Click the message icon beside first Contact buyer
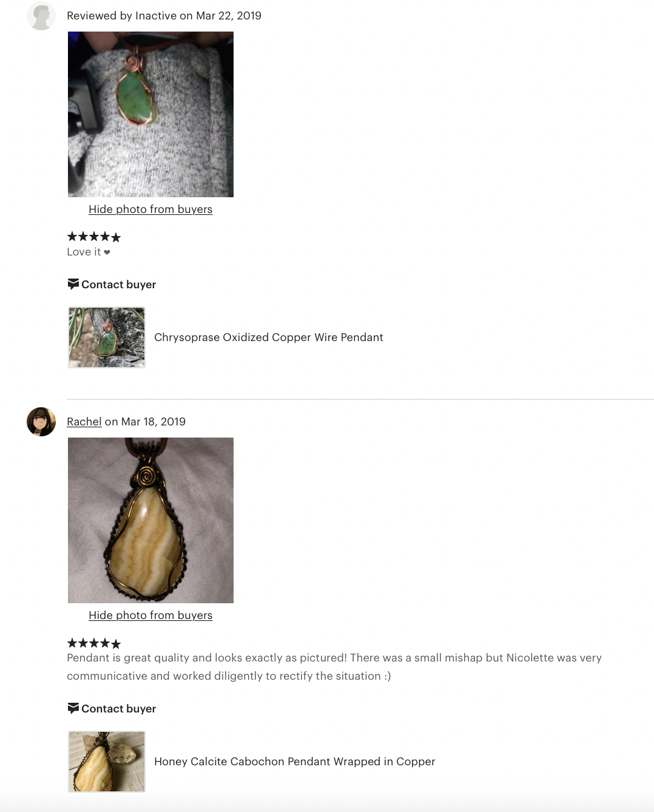Viewport: 654px width, 812px height. [73, 284]
